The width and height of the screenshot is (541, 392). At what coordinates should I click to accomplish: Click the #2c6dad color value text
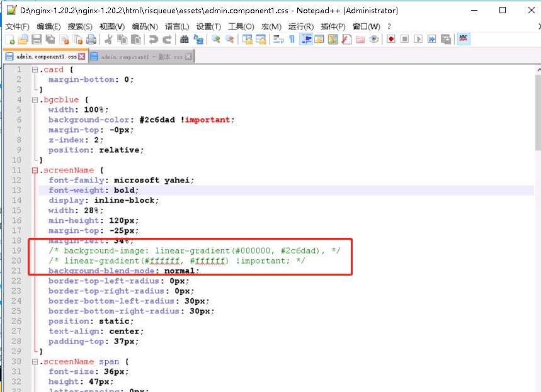click(x=157, y=120)
